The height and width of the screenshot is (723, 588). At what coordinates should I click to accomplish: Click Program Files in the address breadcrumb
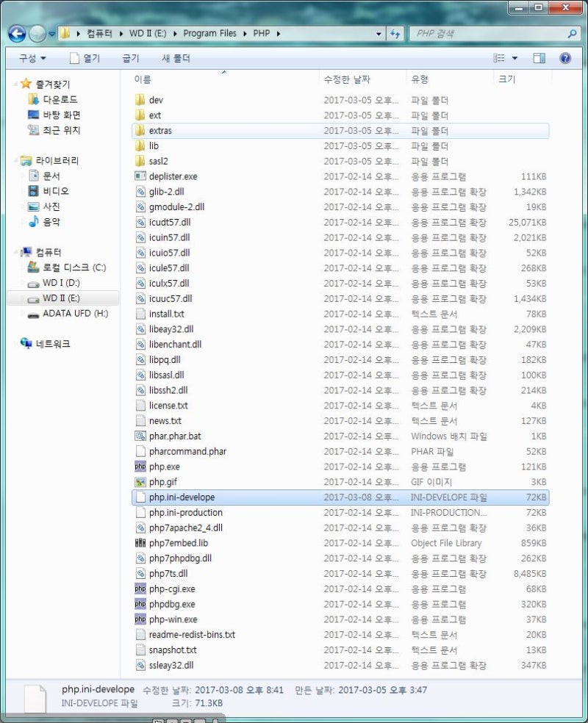click(209, 33)
